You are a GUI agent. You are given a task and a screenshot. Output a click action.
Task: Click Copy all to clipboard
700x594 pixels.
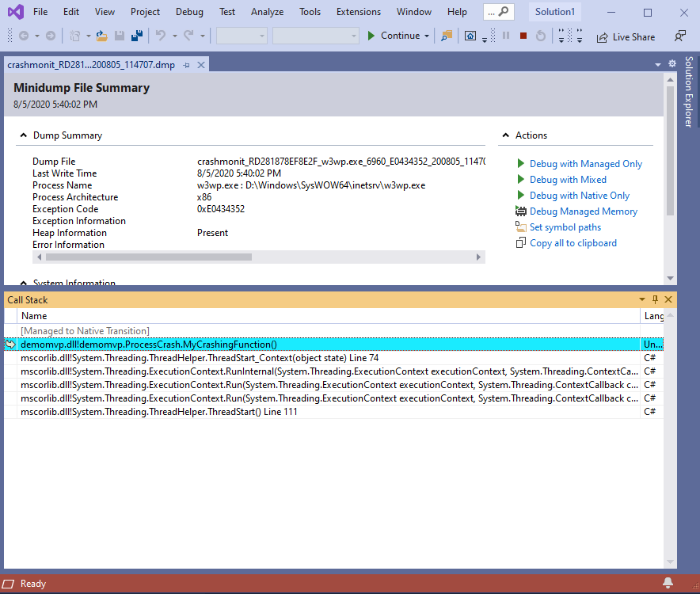pyautogui.click(x=572, y=242)
